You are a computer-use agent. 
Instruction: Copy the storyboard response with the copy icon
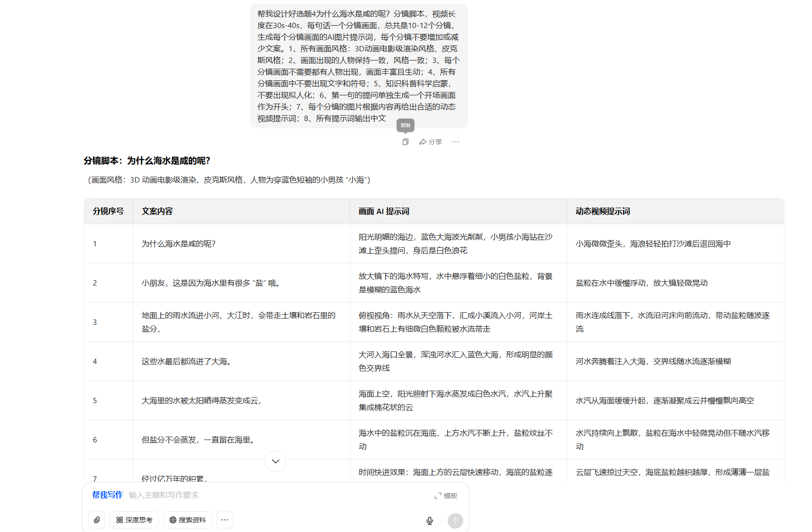click(x=406, y=141)
